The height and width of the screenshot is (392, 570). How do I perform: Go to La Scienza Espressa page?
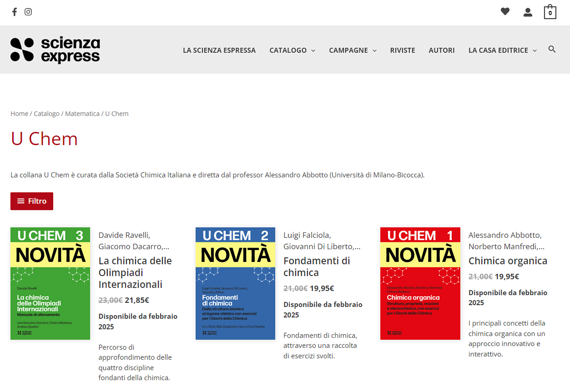pos(219,50)
